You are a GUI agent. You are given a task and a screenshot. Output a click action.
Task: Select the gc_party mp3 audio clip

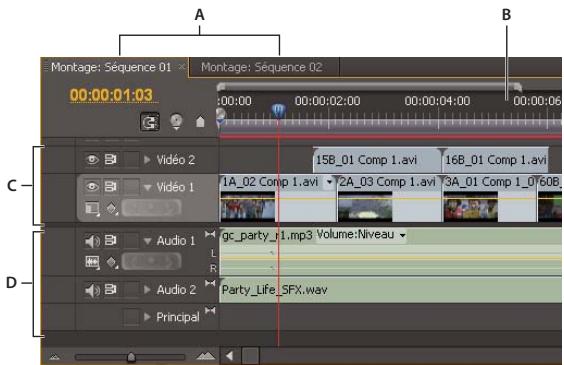(x=391, y=252)
